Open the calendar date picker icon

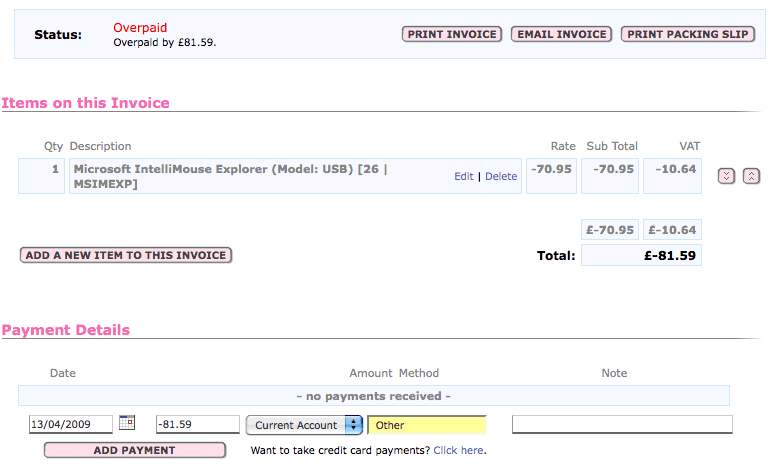click(127, 423)
